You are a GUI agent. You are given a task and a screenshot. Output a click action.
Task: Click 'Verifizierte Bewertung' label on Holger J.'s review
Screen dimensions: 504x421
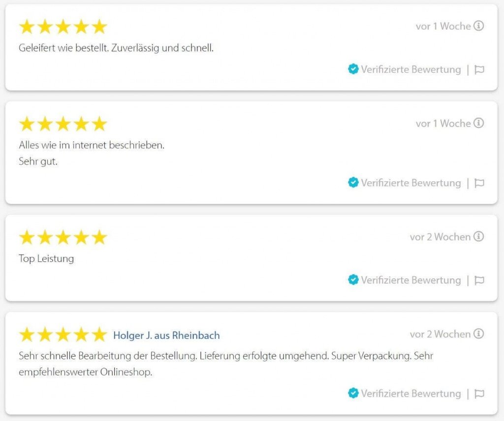pyautogui.click(x=411, y=393)
